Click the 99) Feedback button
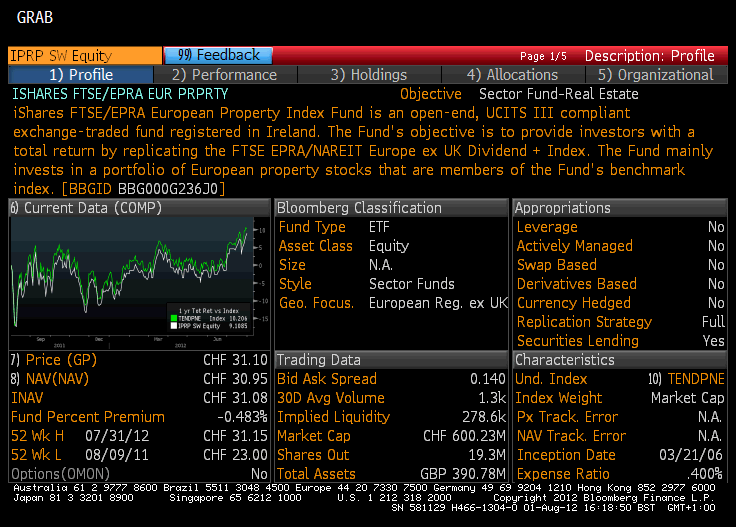Screen dimensions: 736x527 coord(218,55)
